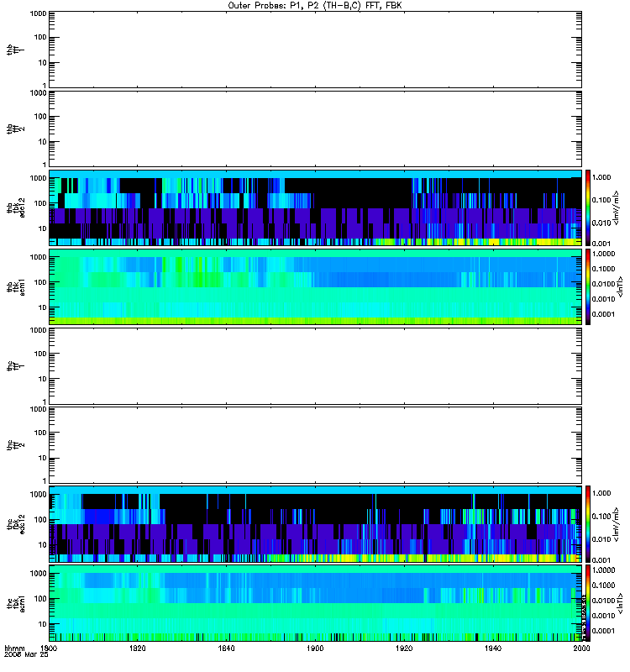
Task: Click the '1' tick of the second thc panel
Action: (x=45, y=480)
